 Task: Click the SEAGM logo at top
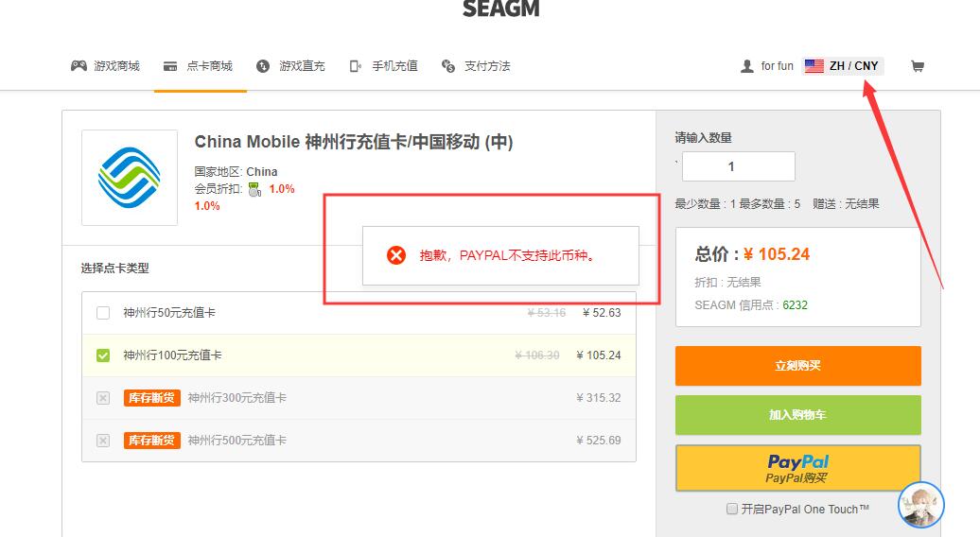(500, 9)
